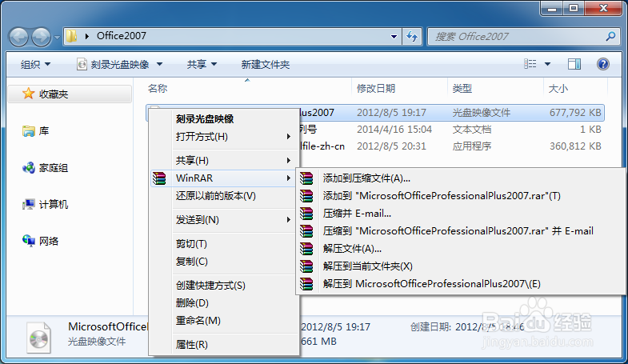The image size is (628, 364).
Task: Click the Back navigation arrow
Action: 19,38
